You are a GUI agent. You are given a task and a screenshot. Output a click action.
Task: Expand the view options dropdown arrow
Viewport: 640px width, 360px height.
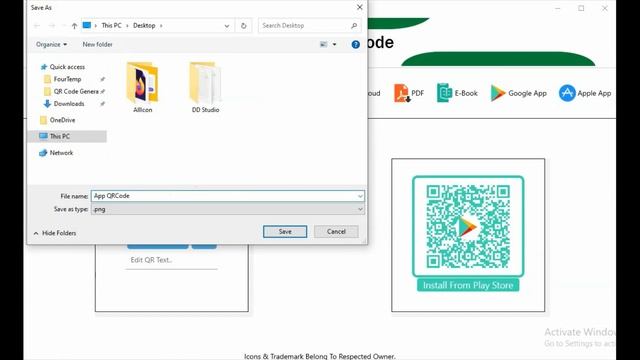pyautogui.click(x=334, y=44)
